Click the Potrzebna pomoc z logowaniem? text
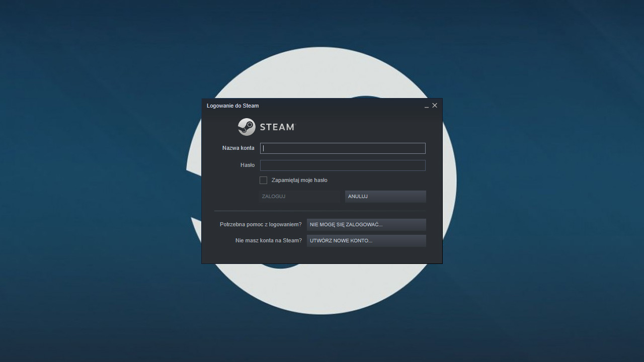Viewport: 644px width, 362px height. 261,224
